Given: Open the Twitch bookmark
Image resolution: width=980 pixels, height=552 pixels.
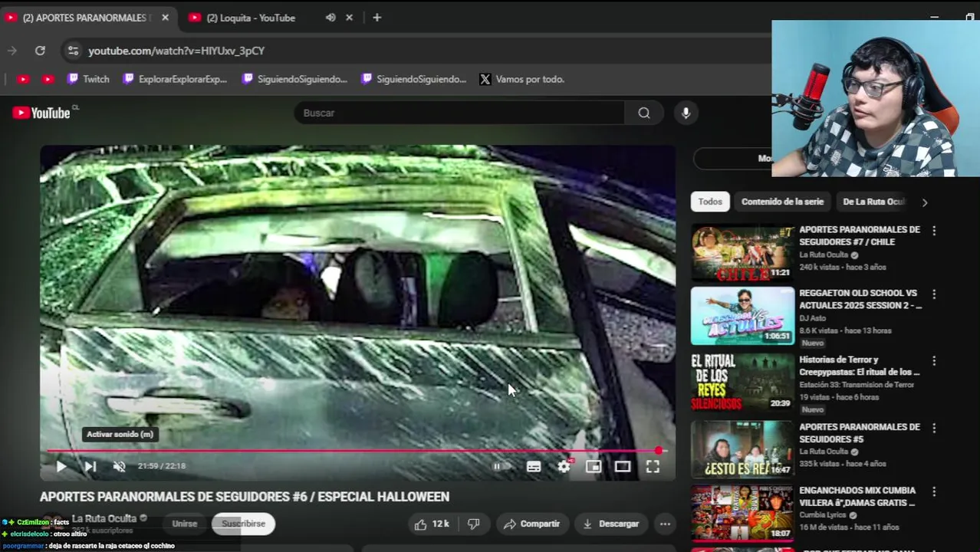Looking at the screenshot, I should [x=88, y=79].
